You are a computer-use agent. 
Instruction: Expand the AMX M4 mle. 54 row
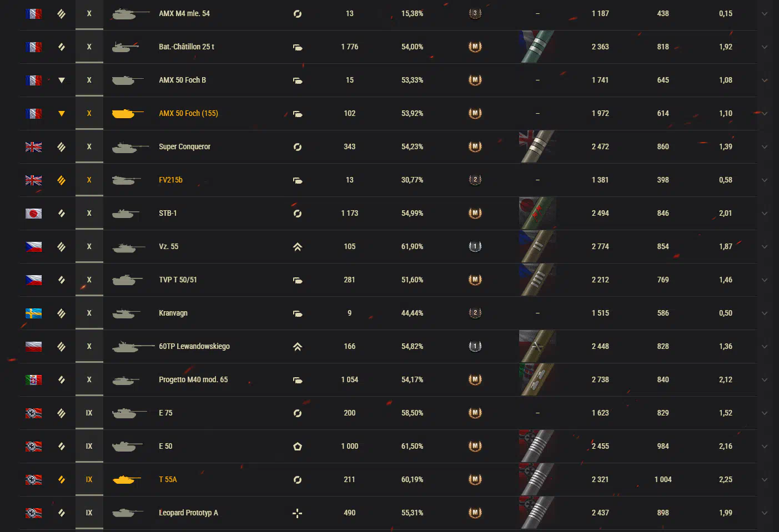(765, 14)
